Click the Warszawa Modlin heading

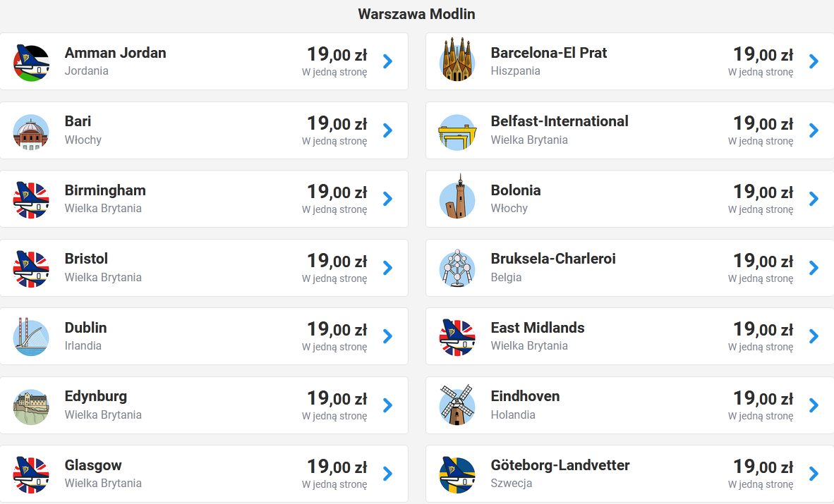416,14
